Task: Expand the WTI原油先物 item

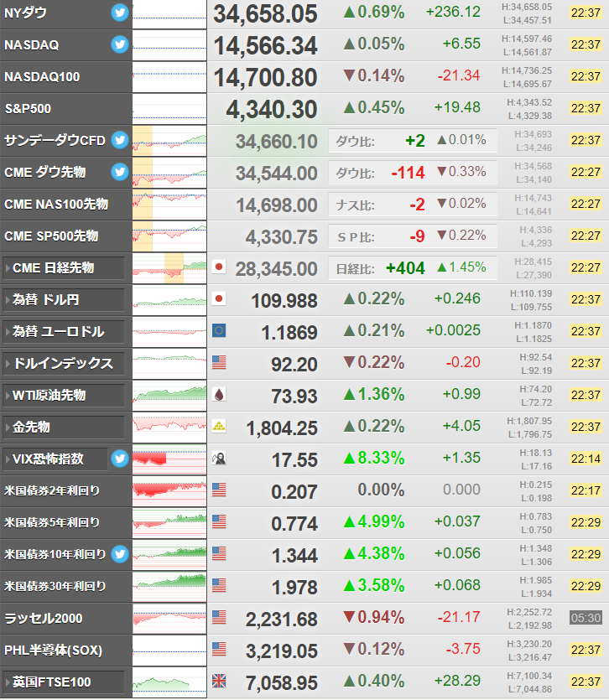Action: tap(64, 395)
